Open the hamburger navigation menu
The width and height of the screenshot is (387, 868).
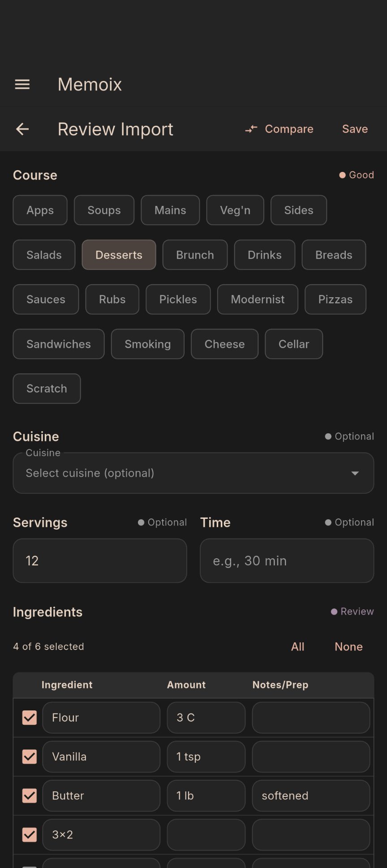point(22,84)
